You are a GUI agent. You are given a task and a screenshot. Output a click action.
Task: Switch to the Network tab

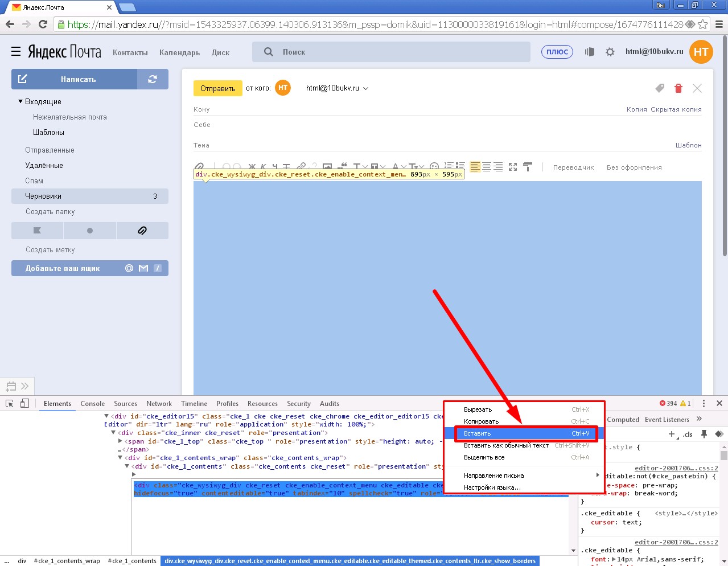(159, 403)
